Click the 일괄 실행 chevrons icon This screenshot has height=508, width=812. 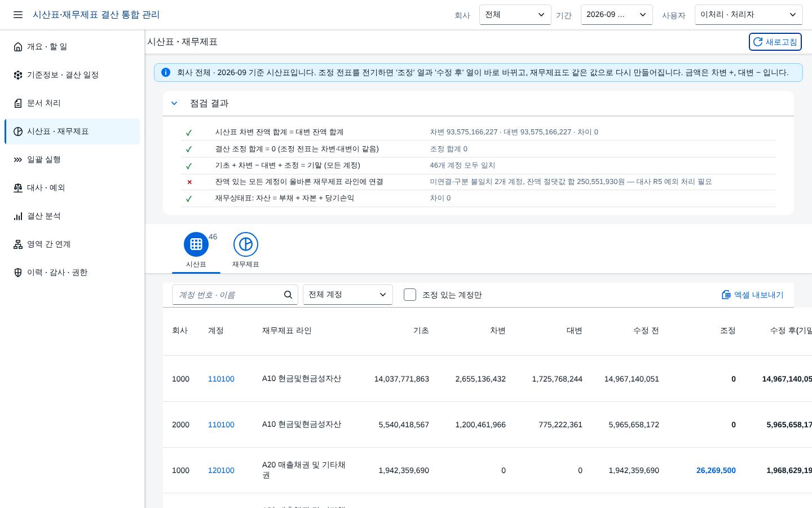[18, 160]
